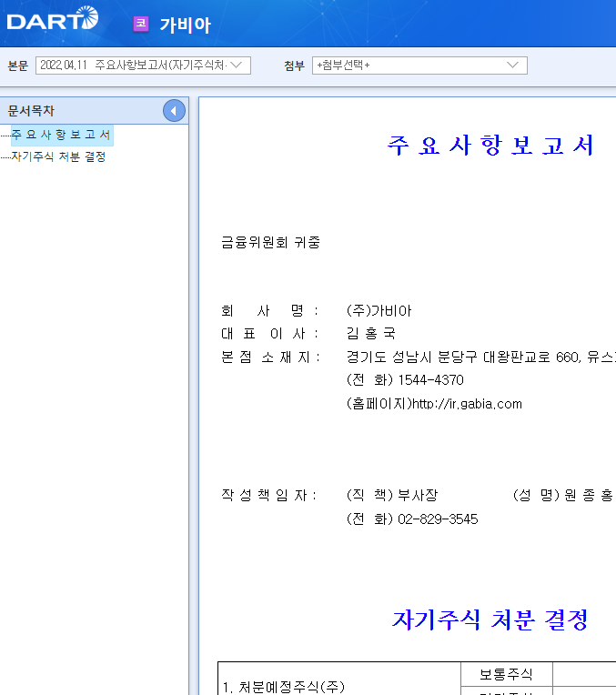Click the company name (주)가비아

pyautogui.click(x=379, y=311)
